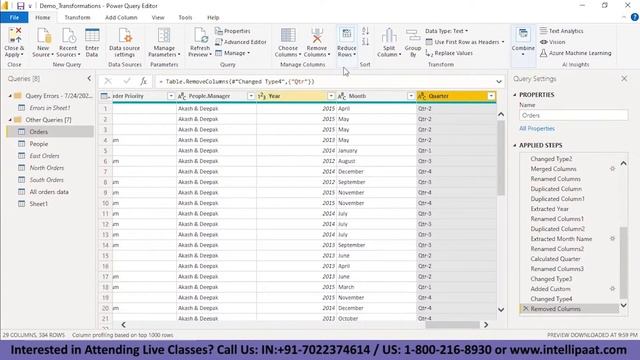Click the Remove Columns icon
640x360 pixels.
317,36
